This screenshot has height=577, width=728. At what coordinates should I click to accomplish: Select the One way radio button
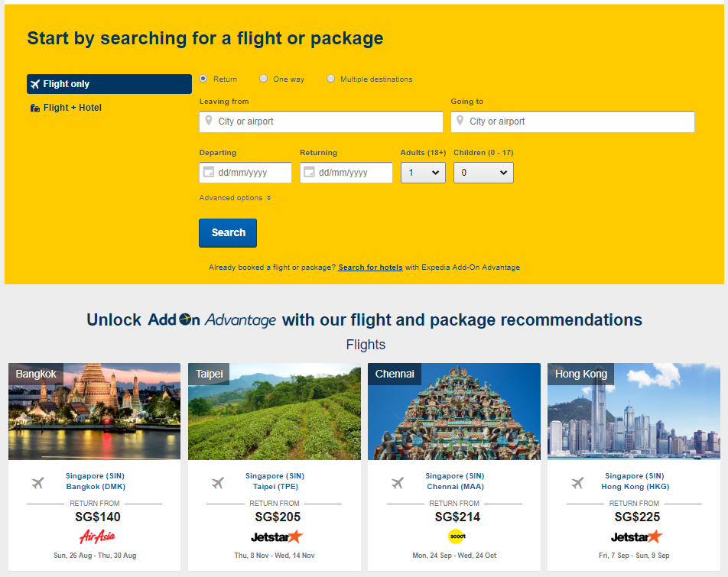(264, 79)
